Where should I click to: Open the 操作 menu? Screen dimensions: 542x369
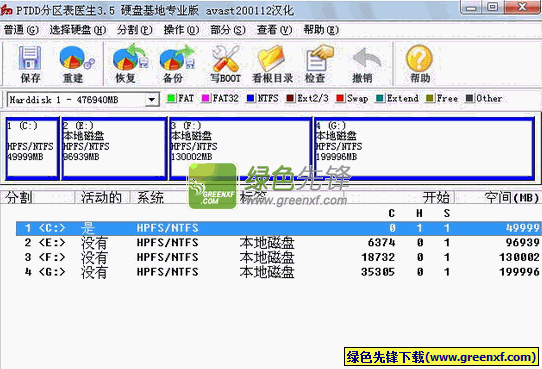pos(181,30)
